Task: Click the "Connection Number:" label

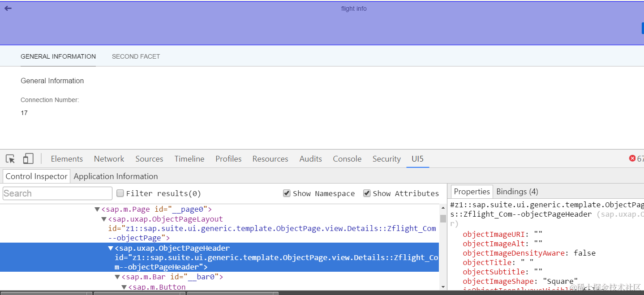Action: pos(50,100)
